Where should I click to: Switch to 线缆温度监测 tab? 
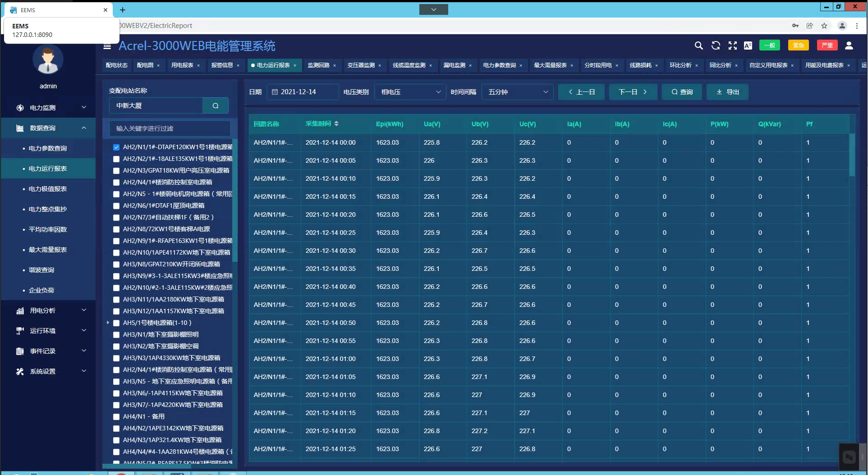click(x=409, y=65)
